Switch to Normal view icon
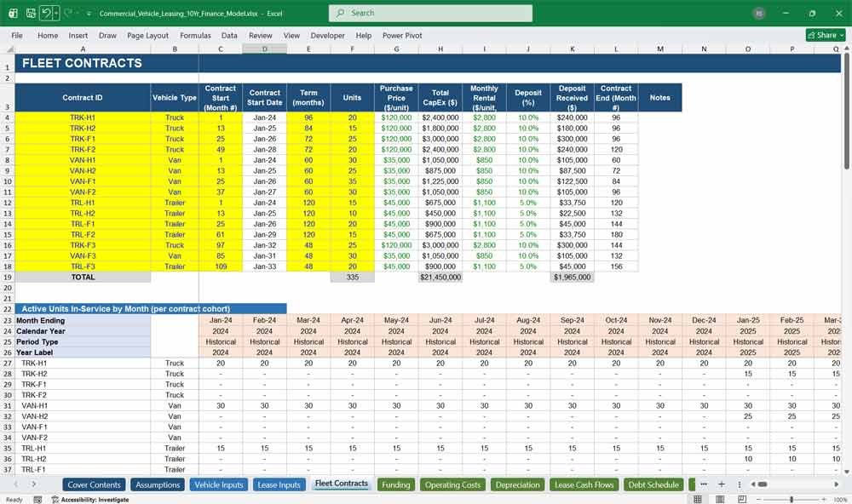Image resolution: width=852 pixels, height=504 pixels. coord(698,499)
